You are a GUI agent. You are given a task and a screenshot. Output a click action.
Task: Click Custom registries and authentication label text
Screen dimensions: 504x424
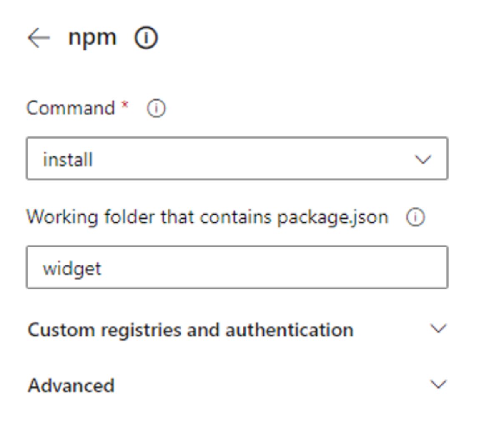(x=191, y=330)
